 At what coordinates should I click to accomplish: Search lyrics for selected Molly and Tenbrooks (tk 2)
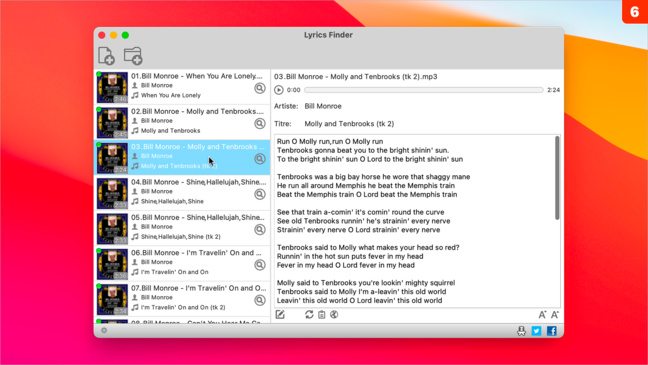[260, 159]
